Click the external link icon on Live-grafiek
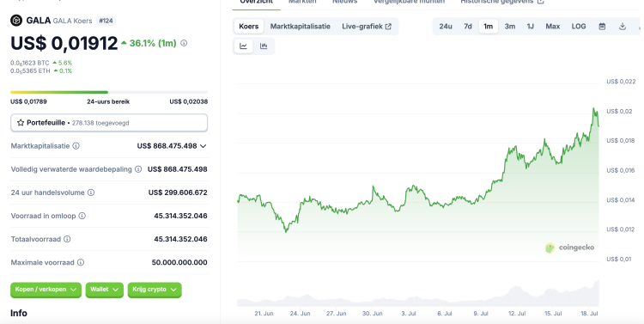Image resolution: width=644 pixels, height=324 pixels. pos(388,27)
